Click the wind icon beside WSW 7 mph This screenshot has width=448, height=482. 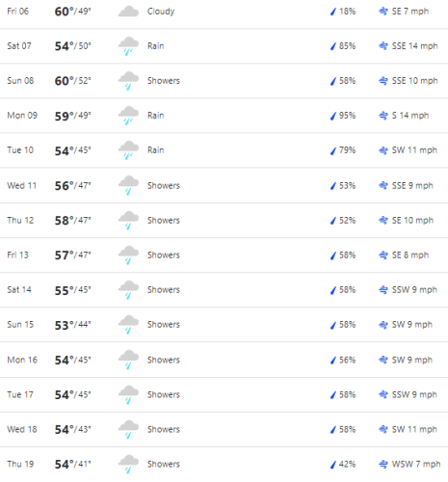(x=383, y=465)
